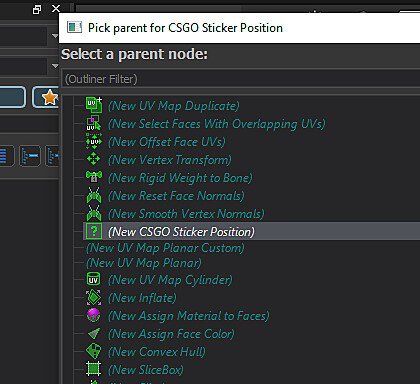Viewport: 420px width, 384px height.
Task: Click the UV Map Cylinder icon
Action: click(94, 279)
